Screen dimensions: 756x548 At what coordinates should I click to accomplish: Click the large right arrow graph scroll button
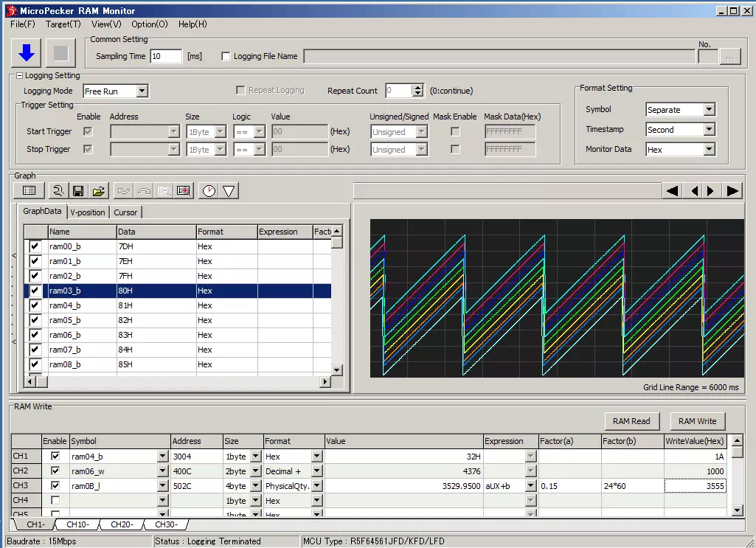pyautogui.click(x=732, y=191)
